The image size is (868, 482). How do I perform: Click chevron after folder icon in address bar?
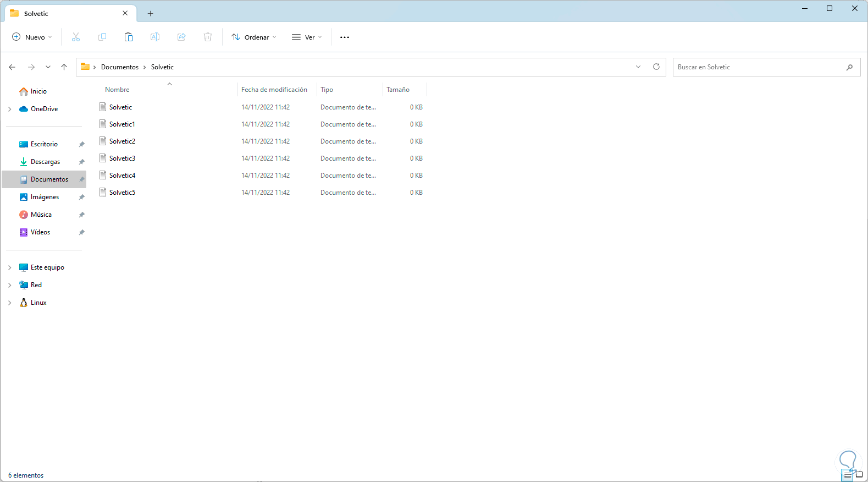pyautogui.click(x=95, y=67)
